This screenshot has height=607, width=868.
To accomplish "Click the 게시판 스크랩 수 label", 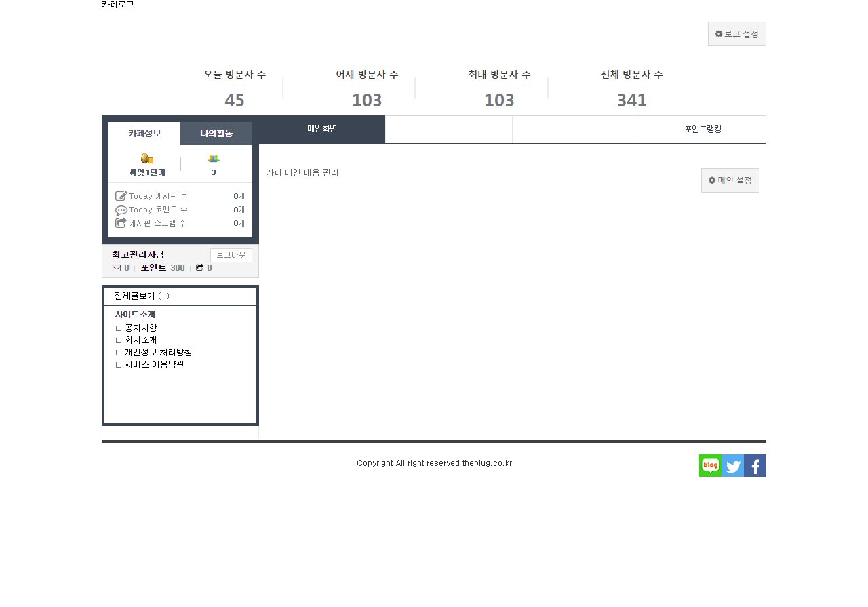I will tap(157, 223).
